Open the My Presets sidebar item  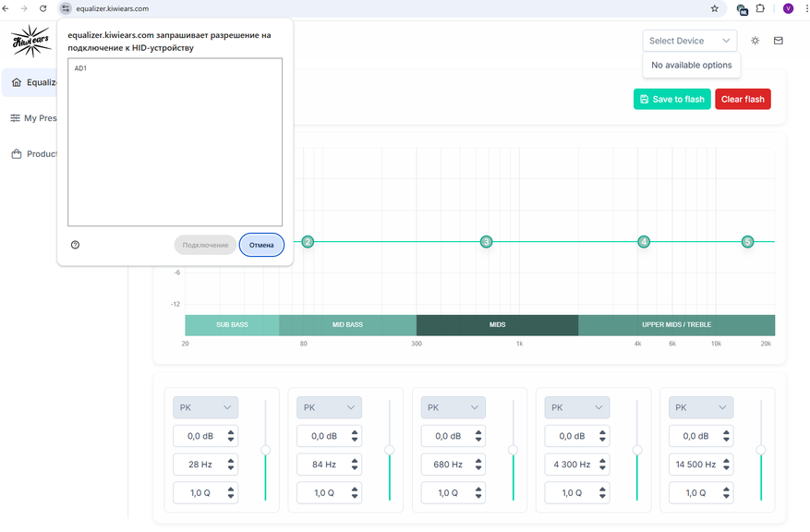[x=32, y=118]
